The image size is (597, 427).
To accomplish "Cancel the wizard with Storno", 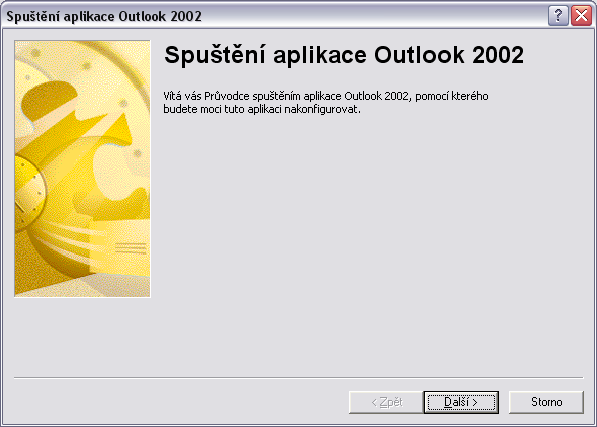I will (x=546, y=402).
